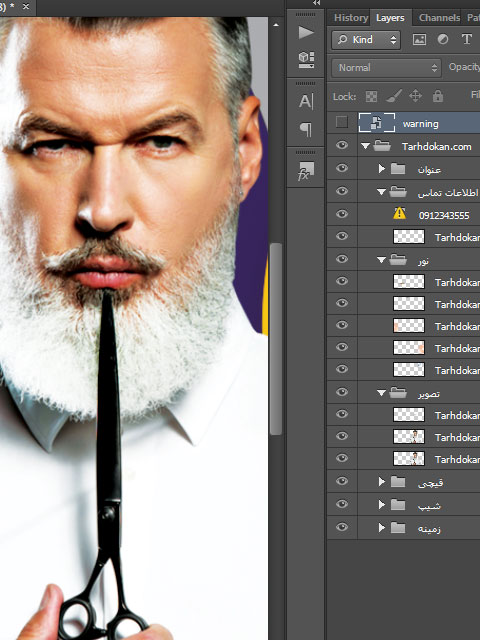
Task: Collapse the اطلاعات تماس group
Action: click(x=381, y=192)
